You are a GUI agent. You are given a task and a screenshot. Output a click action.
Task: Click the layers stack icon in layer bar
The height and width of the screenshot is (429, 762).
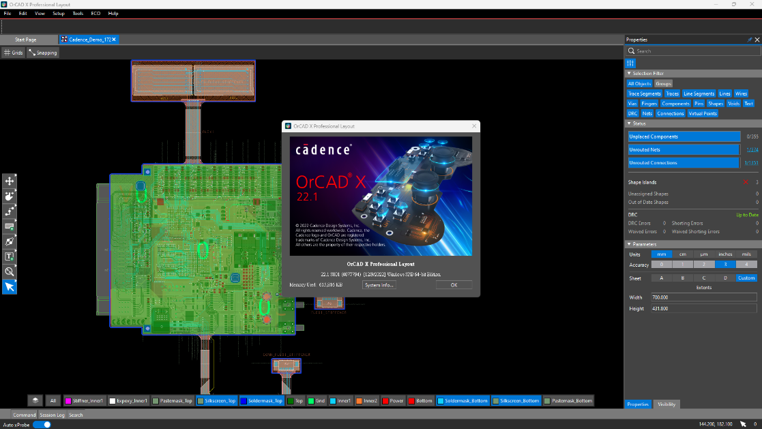(x=35, y=401)
